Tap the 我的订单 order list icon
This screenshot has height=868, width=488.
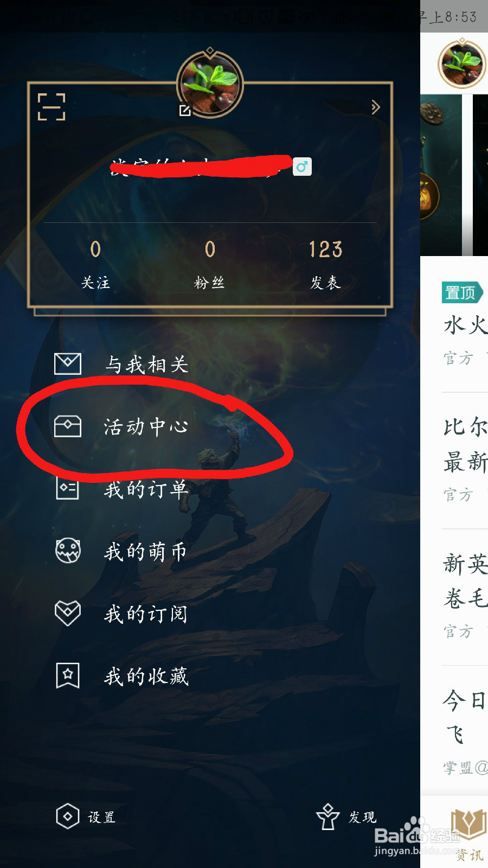tap(68, 488)
